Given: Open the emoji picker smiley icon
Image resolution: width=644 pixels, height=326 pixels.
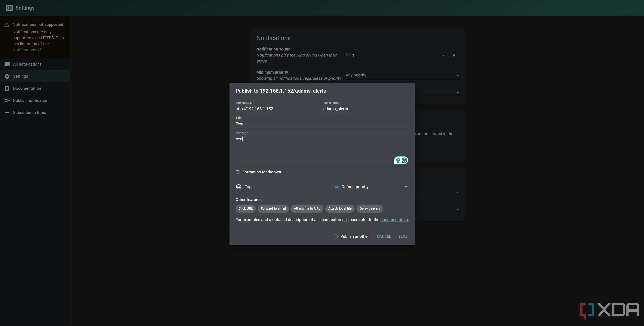Looking at the screenshot, I should (239, 187).
